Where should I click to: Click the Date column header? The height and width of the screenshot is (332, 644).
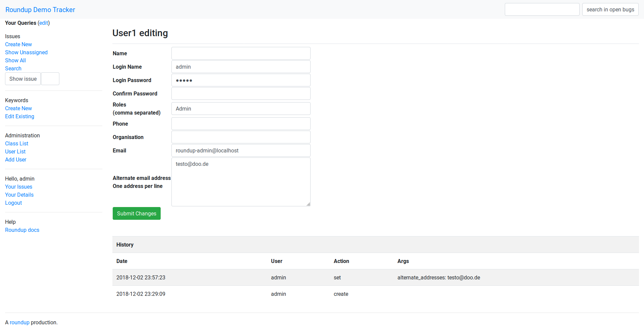(122, 261)
